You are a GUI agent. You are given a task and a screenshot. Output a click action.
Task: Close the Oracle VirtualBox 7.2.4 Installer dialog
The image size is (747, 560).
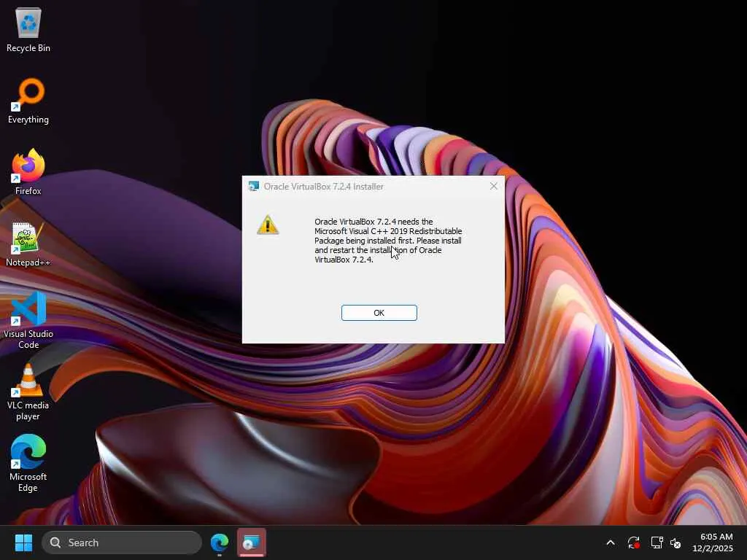[x=494, y=186]
